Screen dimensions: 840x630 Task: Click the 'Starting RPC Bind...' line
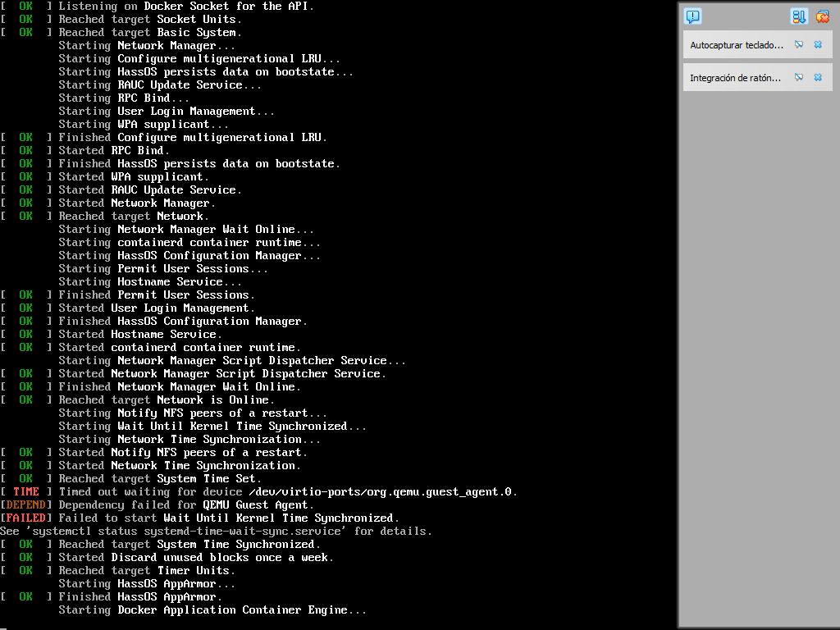pyautogui.click(x=124, y=98)
